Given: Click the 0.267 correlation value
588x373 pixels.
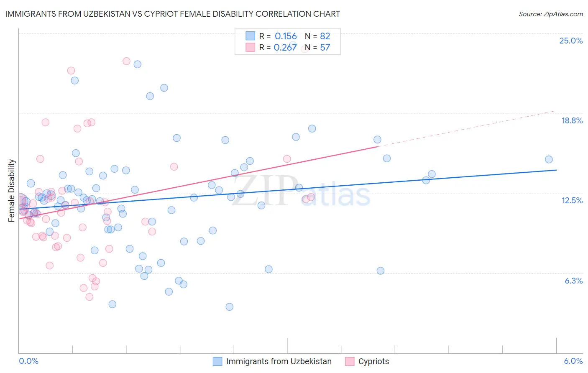Looking at the screenshot, I should (285, 47).
